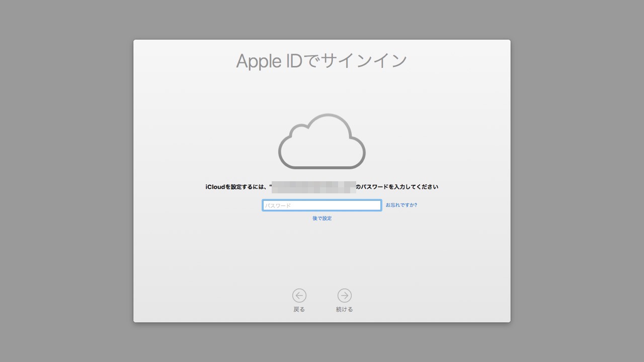The image size is (644, 362).
Task: Choose the 後で設定 set up later link
Action: (322, 219)
